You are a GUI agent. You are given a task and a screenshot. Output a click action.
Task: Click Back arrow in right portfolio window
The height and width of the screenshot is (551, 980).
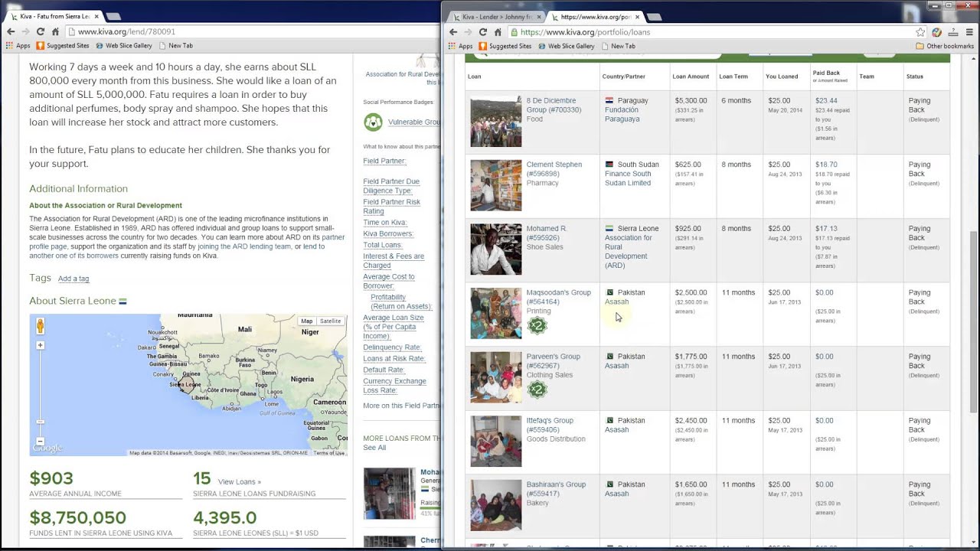tap(452, 32)
